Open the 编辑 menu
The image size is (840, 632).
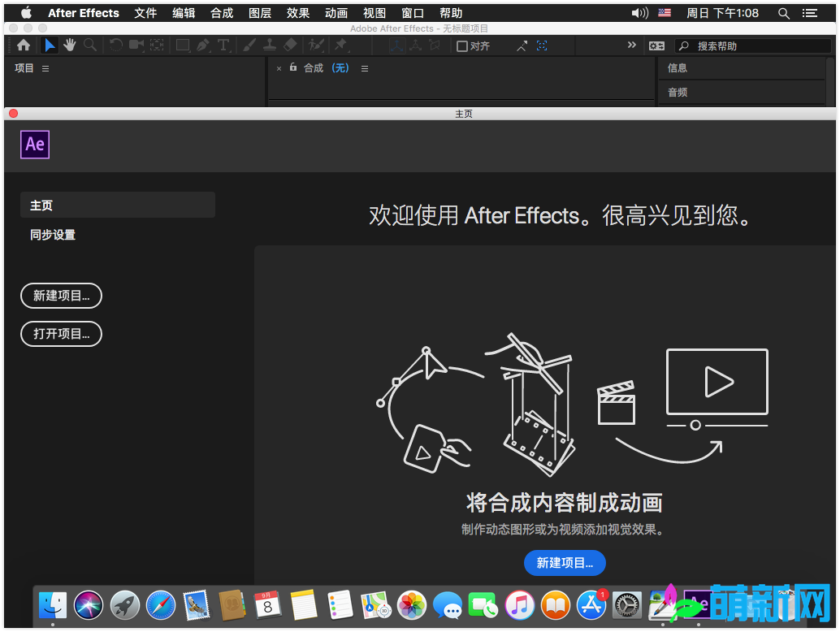click(184, 13)
